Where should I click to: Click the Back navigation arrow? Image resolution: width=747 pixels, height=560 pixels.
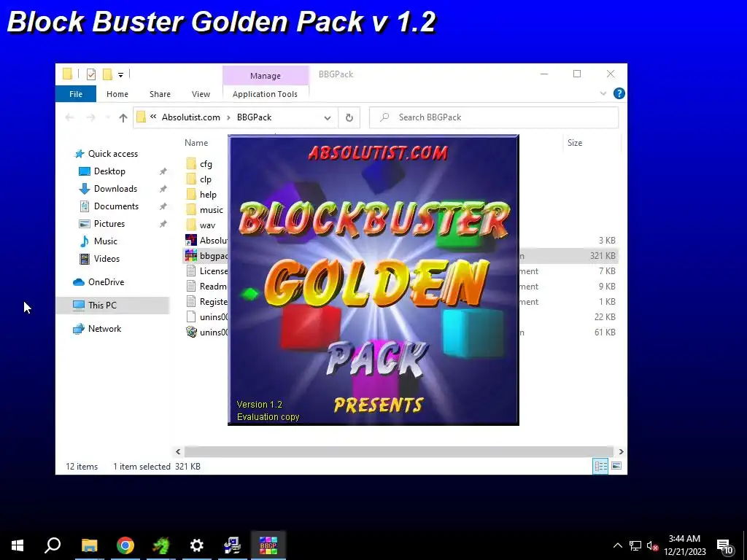tap(69, 117)
